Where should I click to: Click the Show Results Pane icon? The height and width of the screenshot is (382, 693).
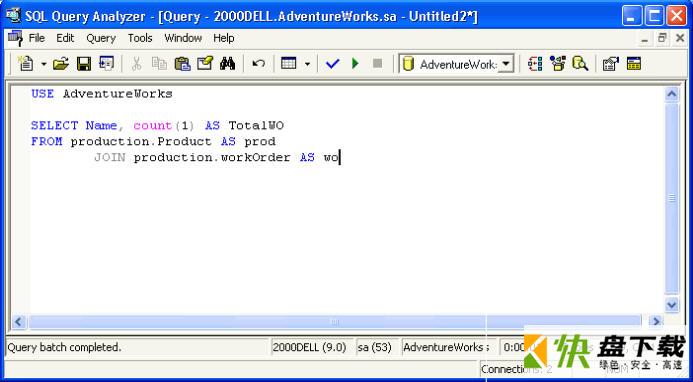click(634, 64)
